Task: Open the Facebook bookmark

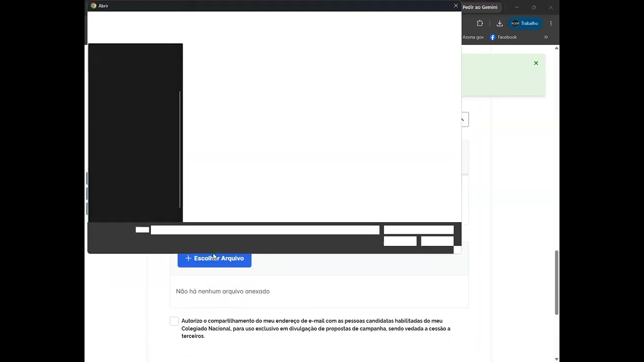Action: (x=504, y=37)
